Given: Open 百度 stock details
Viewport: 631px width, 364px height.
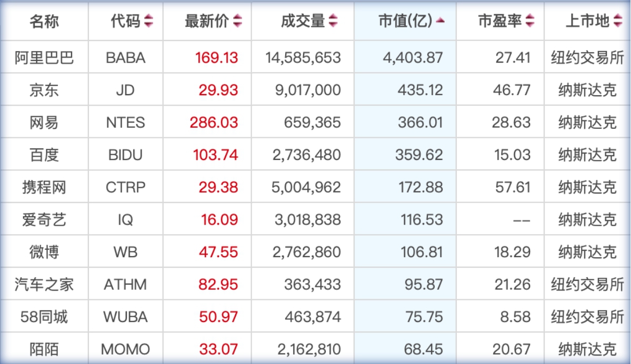Looking at the screenshot, I should tap(44, 155).
